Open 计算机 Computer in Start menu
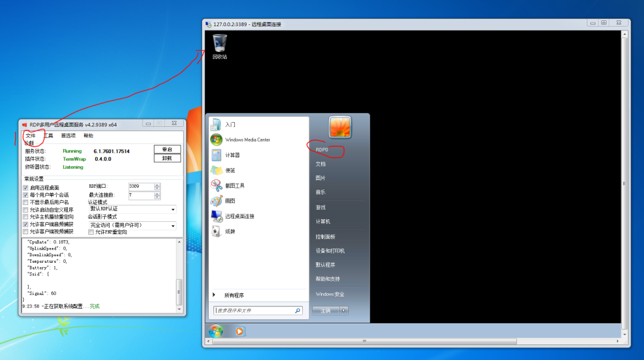Screen dimensions: 644x360 (323, 221)
